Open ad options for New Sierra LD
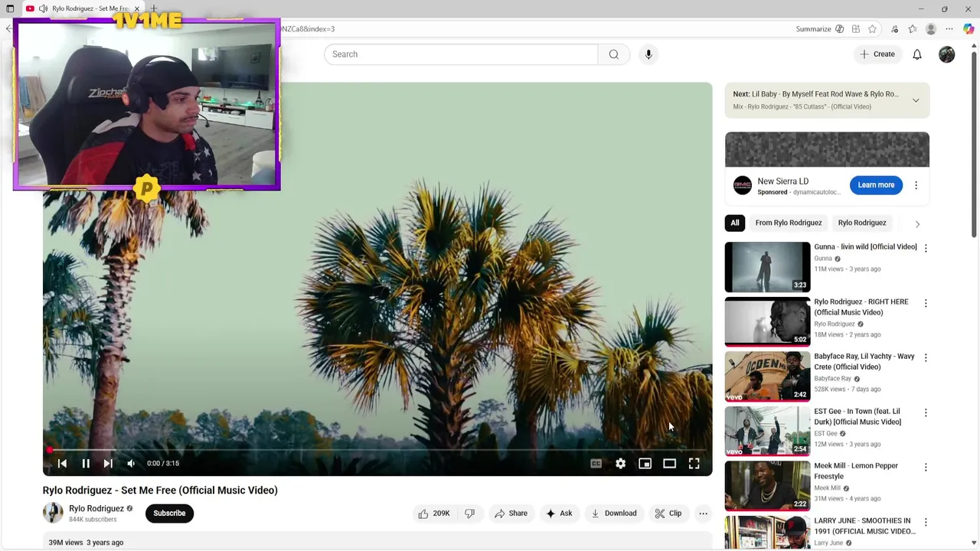This screenshot has width=980, height=551. 916,185
